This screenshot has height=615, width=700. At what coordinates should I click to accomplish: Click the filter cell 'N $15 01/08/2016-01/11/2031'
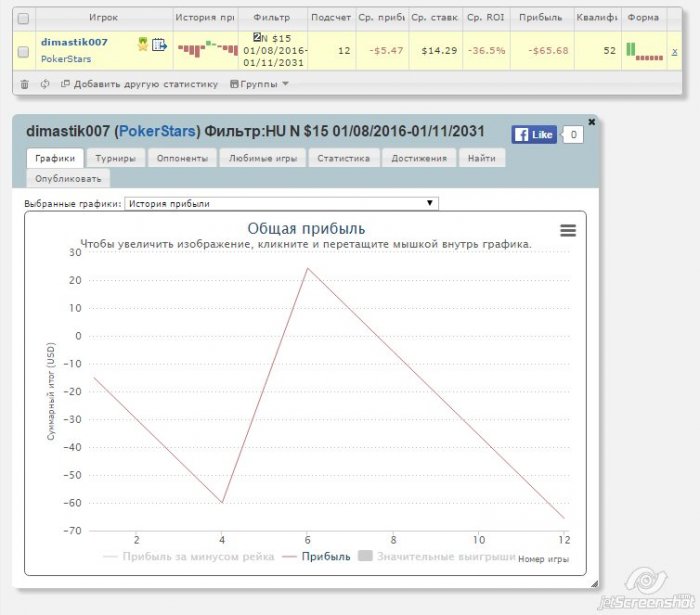(275, 50)
